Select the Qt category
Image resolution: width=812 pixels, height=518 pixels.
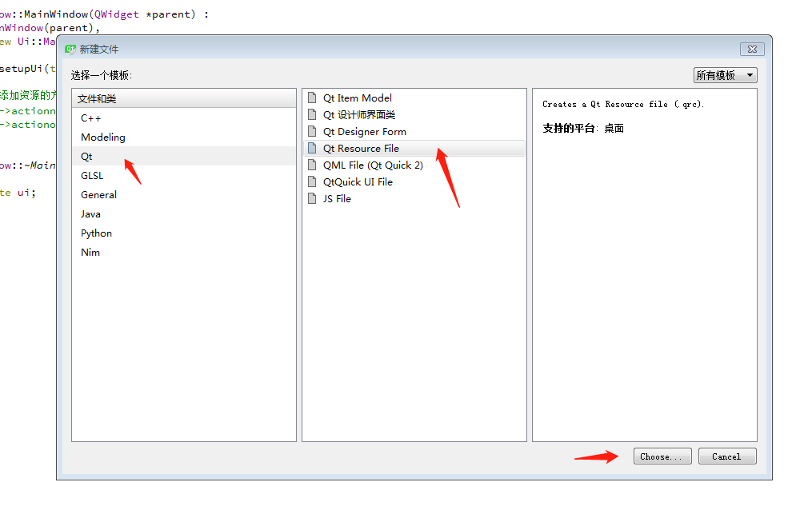184,157
